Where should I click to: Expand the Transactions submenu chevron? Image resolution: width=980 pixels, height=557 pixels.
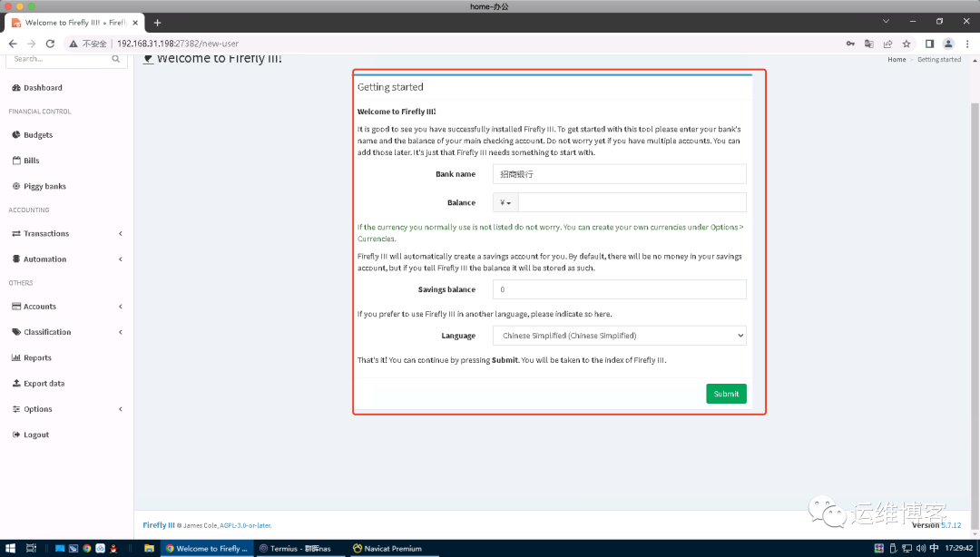(x=121, y=234)
